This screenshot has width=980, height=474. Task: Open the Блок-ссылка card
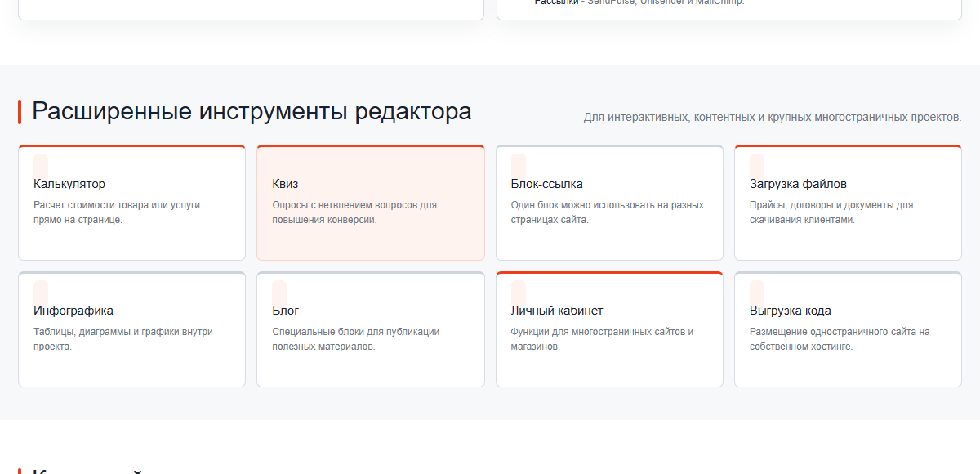(609, 203)
